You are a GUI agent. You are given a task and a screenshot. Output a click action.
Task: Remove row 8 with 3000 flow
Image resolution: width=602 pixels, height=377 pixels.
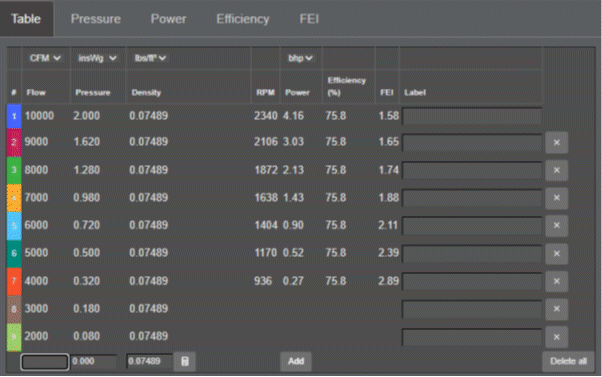556,309
